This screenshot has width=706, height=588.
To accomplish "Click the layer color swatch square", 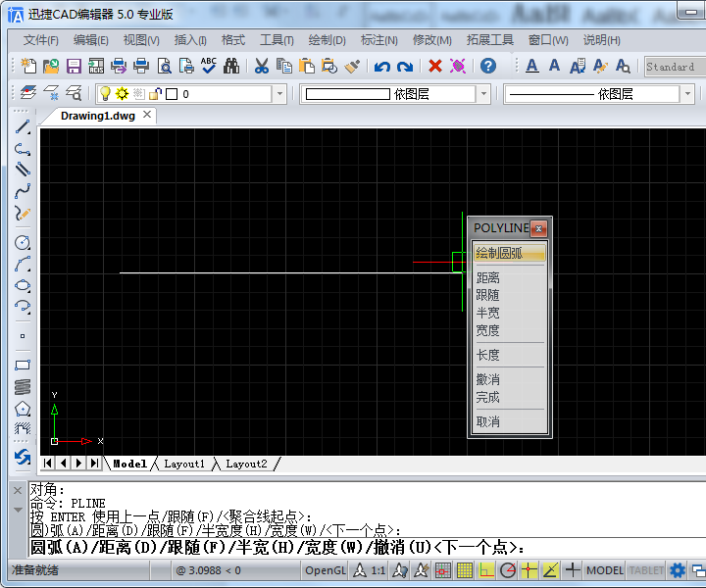I will [x=172, y=94].
